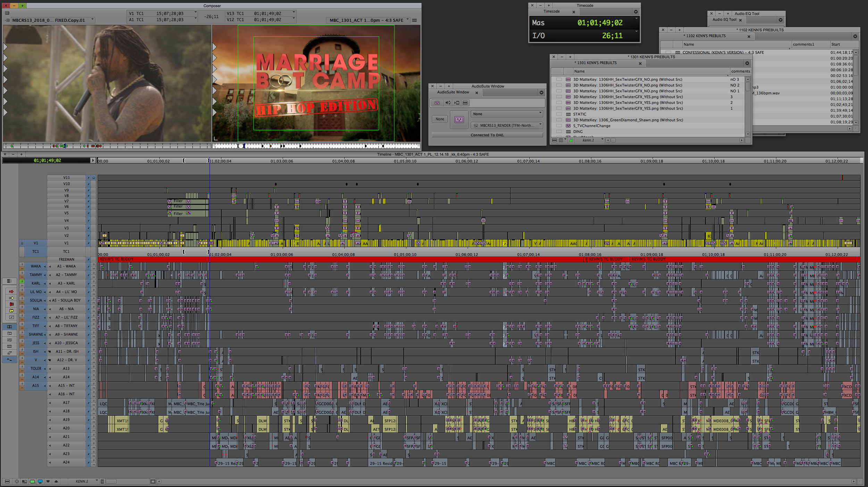Open the MBCRS13_RENDER drive dropdown in AudioSuite

507,125
